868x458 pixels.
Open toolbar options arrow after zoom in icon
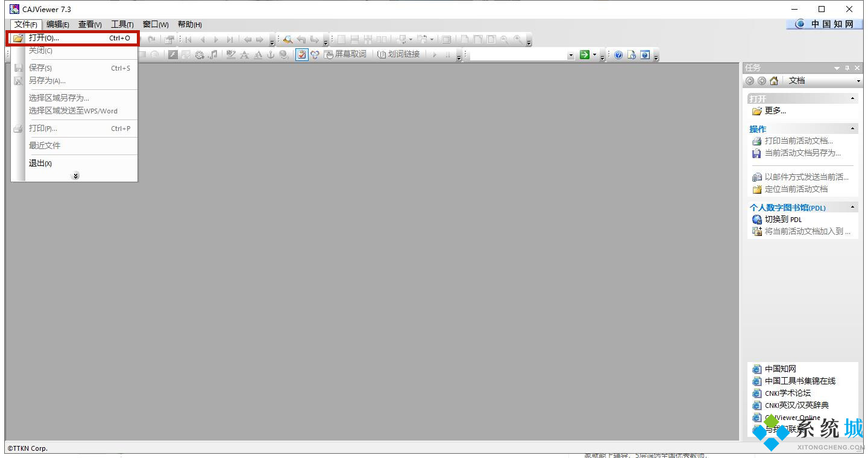click(529, 42)
